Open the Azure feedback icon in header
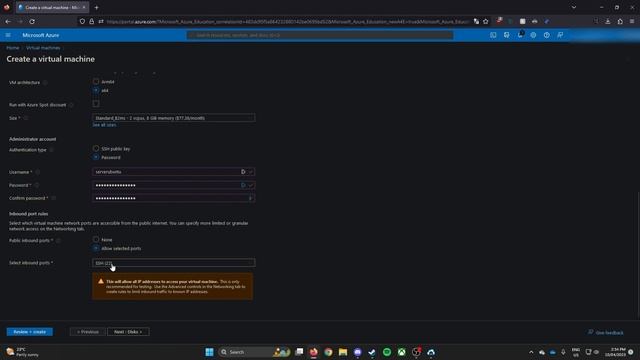The width and height of the screenshot is (640, 360). [560, 35]
